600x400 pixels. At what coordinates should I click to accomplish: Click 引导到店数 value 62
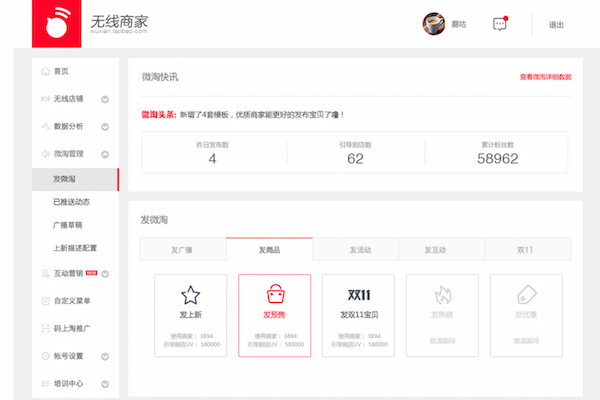[x=355, y=159]
